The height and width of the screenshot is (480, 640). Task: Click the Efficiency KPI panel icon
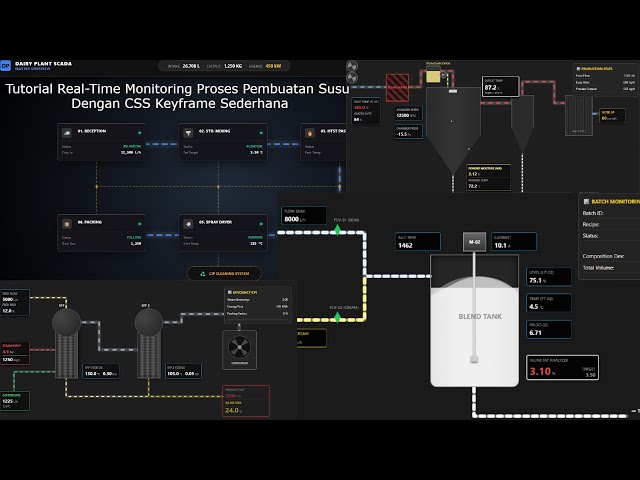point(229,292)
